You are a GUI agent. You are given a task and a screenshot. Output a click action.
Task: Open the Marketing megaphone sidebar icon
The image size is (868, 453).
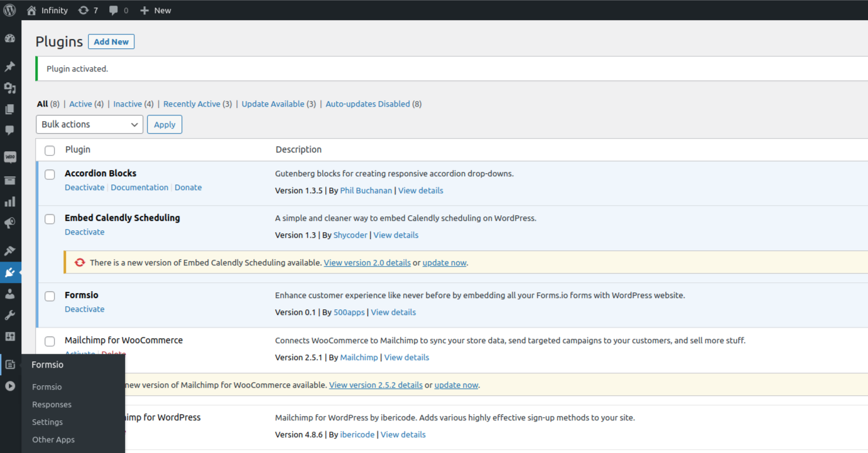(x=10, y=223)
